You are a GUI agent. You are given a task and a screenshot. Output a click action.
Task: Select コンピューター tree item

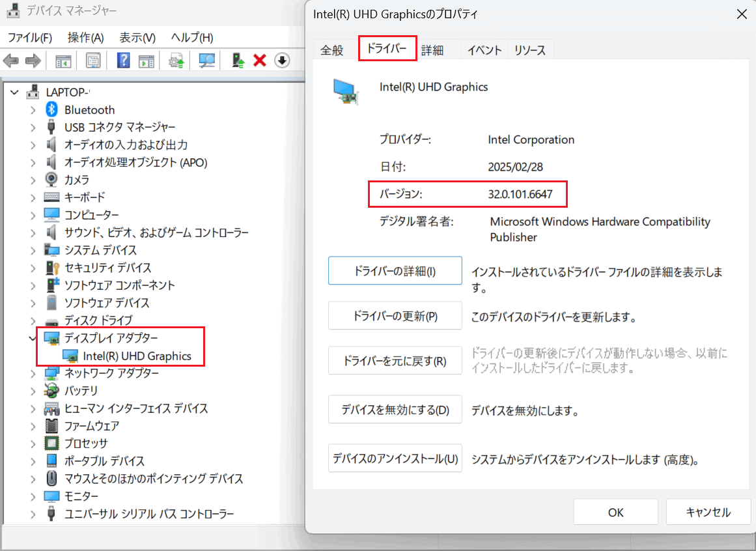click(92, 215)
